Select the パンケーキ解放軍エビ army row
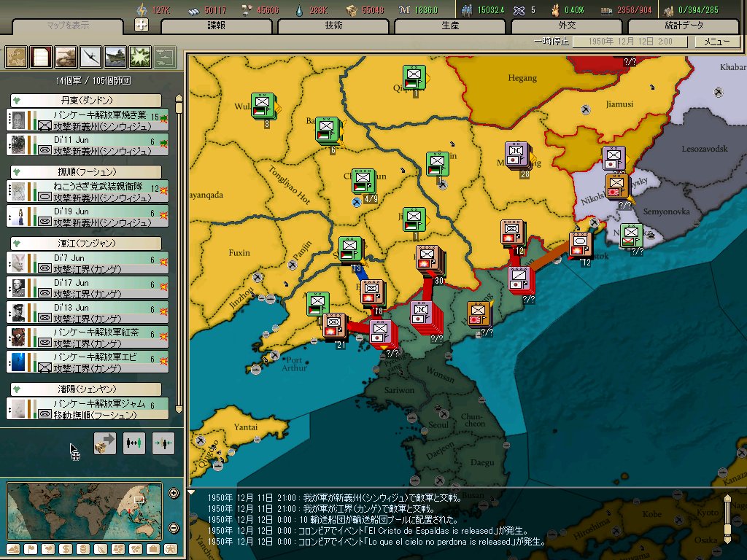 pyautogui.click(x=88, y=362)
